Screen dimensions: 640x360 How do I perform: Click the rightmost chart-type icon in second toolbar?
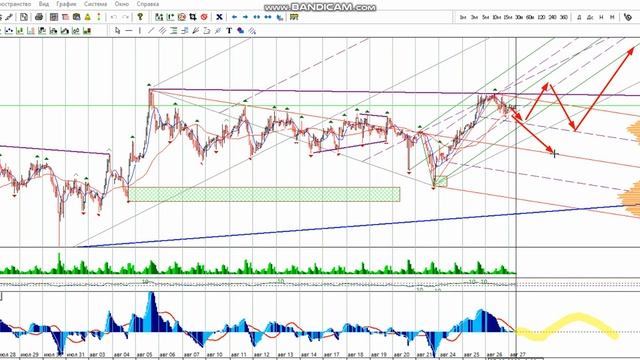tap(87, 31)
